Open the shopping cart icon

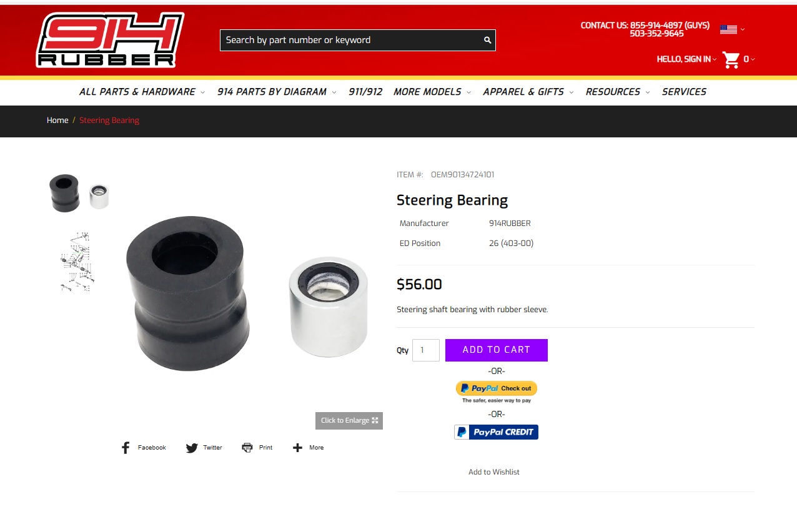731,60
